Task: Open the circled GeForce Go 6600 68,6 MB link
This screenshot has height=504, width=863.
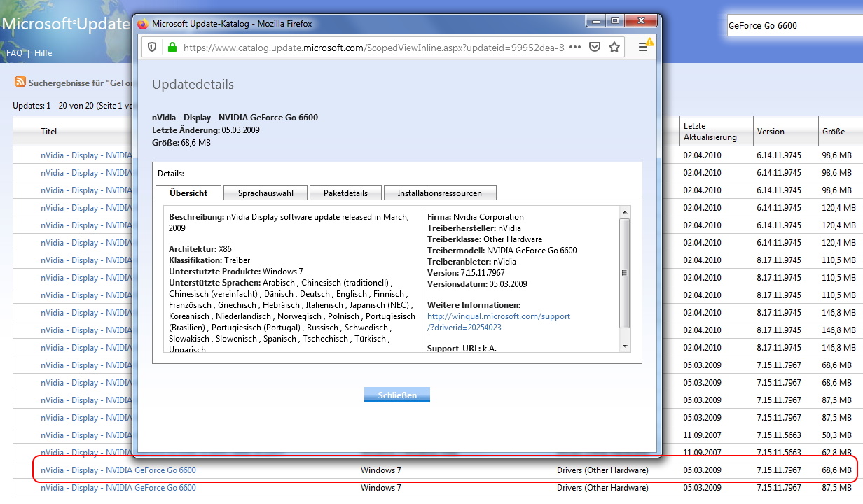Action: click(x=118, y=470)
